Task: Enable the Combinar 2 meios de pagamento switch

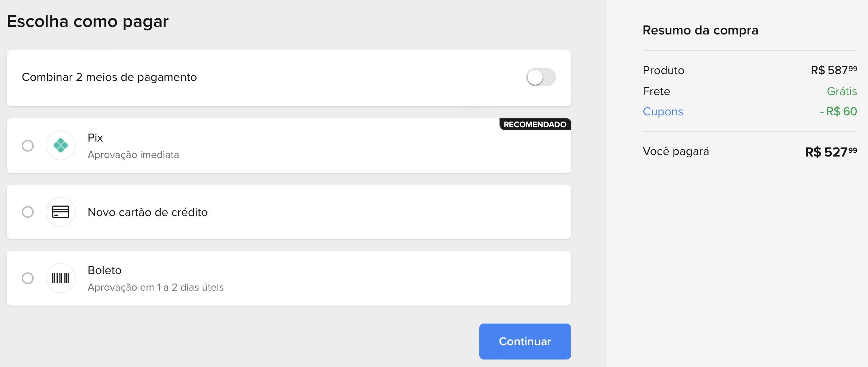Action: pyautogui.click(x=541, y=77)
